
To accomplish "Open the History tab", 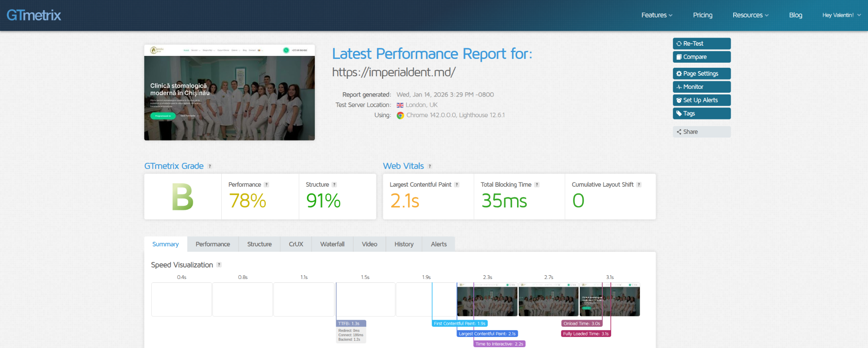I will coord(404,244).
